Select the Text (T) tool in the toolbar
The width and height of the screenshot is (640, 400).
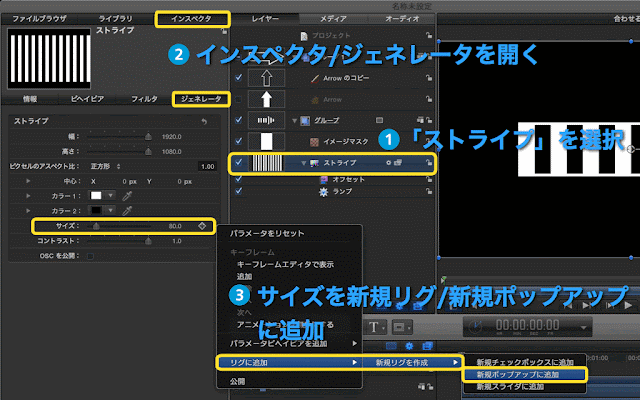pos(374,327)
